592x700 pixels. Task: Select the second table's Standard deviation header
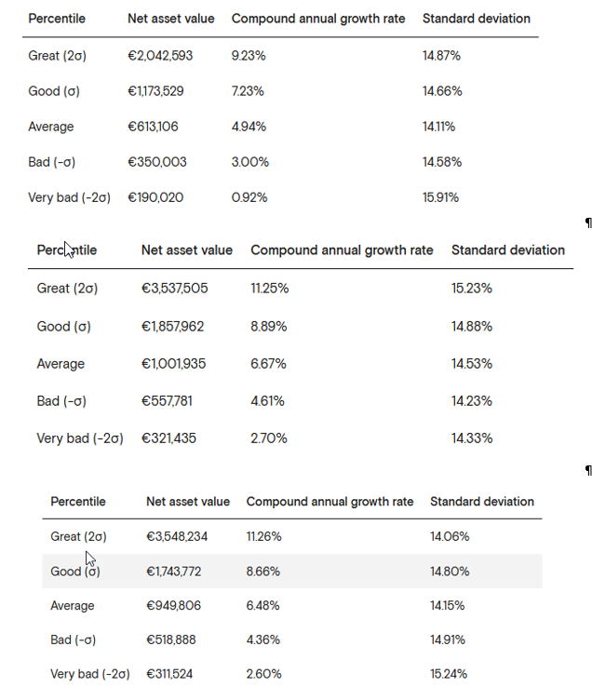tap(508, 250)
